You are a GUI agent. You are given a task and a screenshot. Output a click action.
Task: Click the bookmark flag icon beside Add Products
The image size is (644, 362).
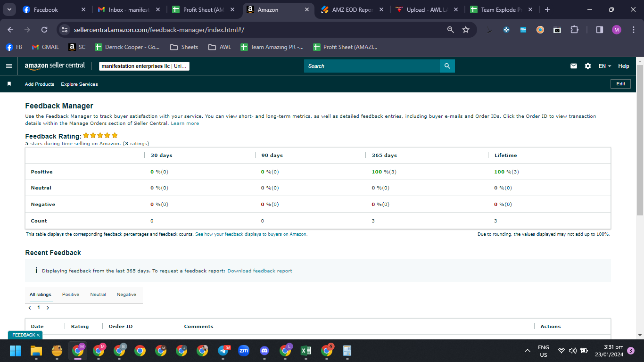9,84
